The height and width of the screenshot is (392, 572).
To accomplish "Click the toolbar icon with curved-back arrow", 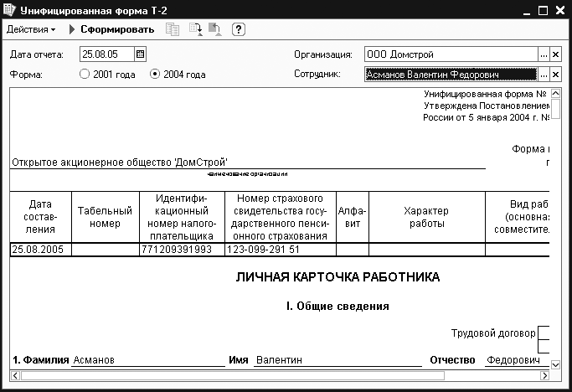I will coord(215,29).
